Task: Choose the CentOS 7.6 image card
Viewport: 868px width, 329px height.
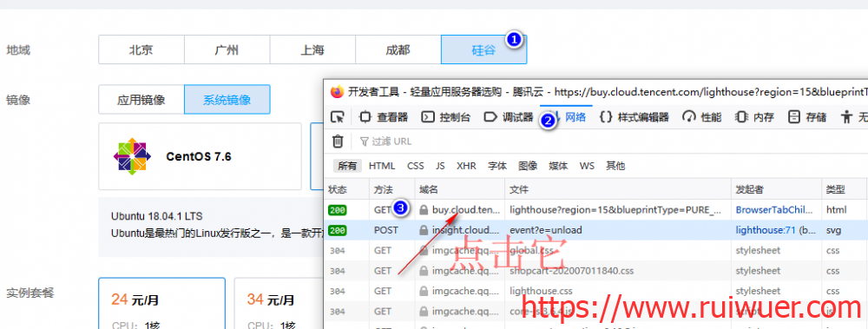Action: [x=200, y=157]
